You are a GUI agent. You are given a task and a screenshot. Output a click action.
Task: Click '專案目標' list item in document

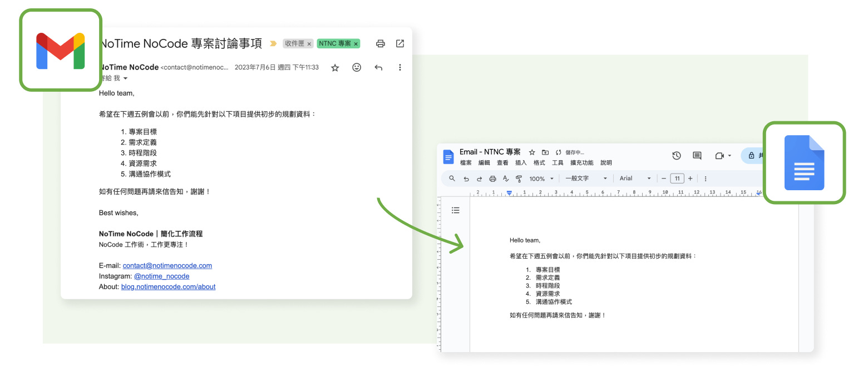(x=548, y=269)
